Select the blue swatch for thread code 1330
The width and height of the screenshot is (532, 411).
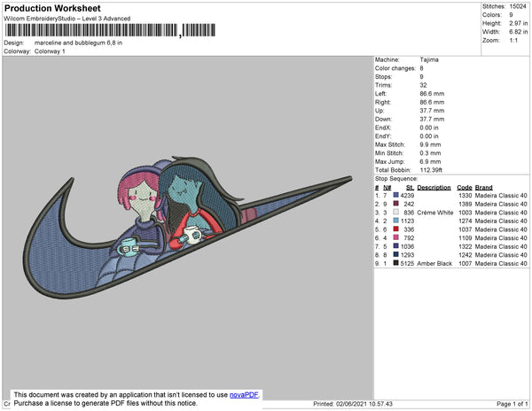click(x=396, y=195)
